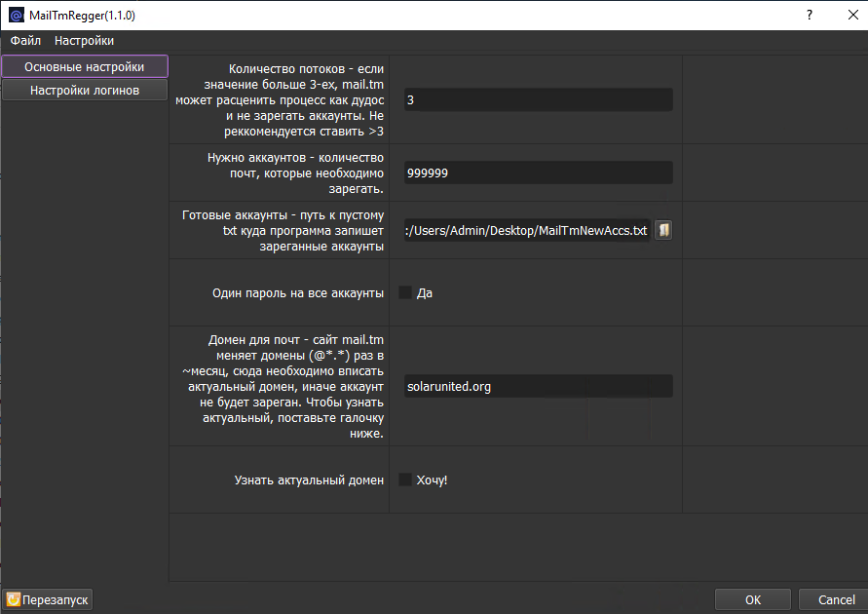Click the domain field with solarunited.org
Screen dimensions: 868x614
538,387
